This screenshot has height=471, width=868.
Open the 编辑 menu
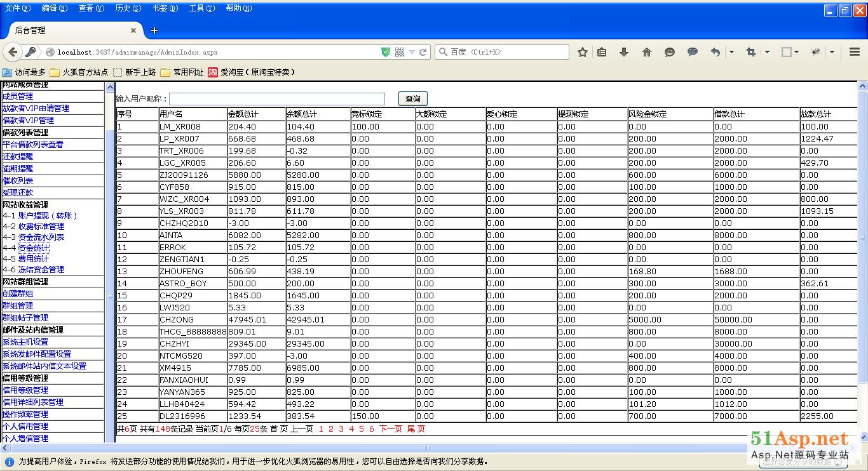(x=54, y=8)
